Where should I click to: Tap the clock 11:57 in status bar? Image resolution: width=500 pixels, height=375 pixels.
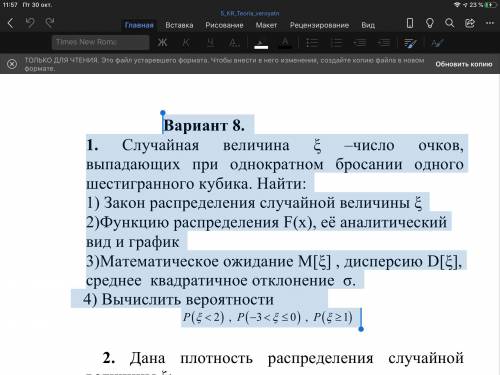pyautogui.click(x=10, y=5)
